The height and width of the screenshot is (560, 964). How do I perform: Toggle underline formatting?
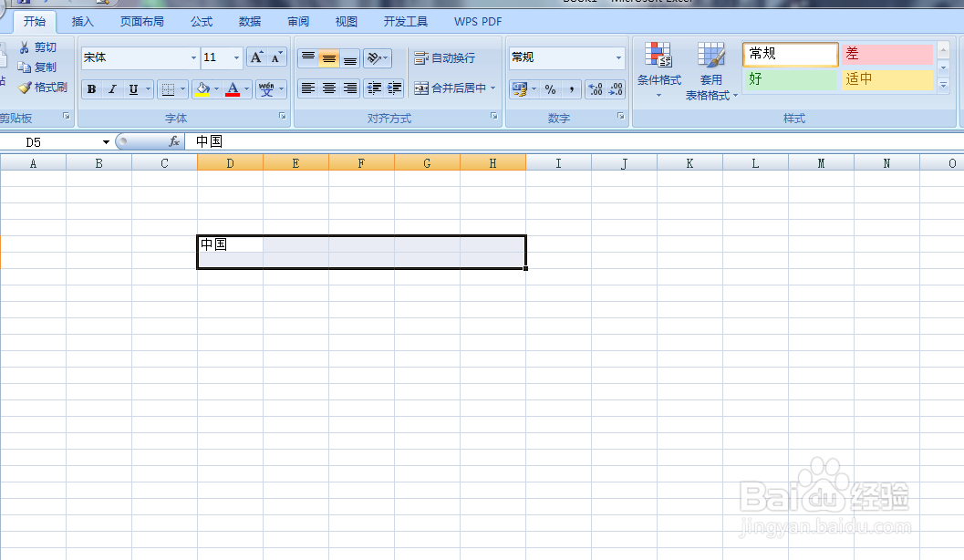[133, 89]
